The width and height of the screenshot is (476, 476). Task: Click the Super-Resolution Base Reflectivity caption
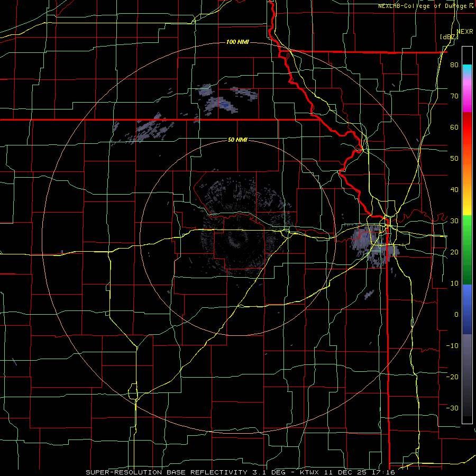240,472
